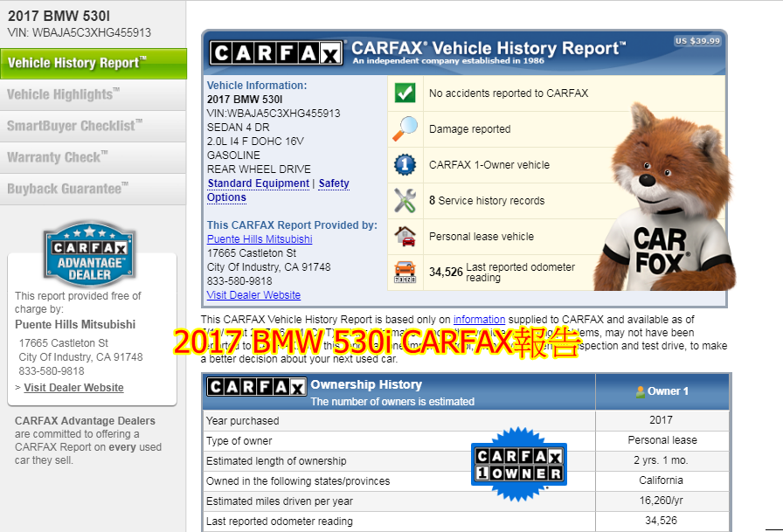The width and height of the screenshot is (783, 532).
Task: Click the CARFAX Advantage Dealer badge
Action: (89, 254)
